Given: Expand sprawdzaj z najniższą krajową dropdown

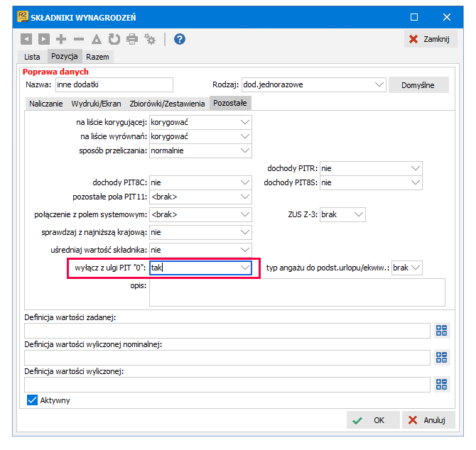Looking at the screenshot, I should tap(245, 232).
